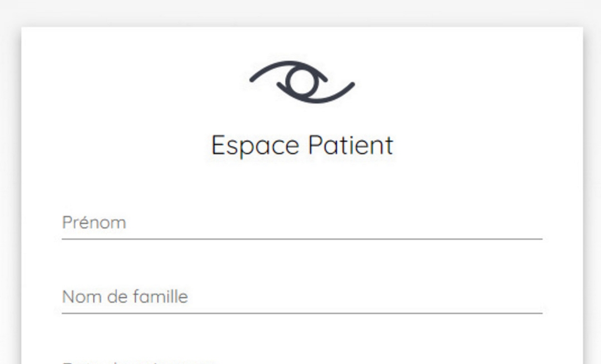Click the underline beneath Nom de famille
Screen dimensions: 601x364
coord(302,313)
